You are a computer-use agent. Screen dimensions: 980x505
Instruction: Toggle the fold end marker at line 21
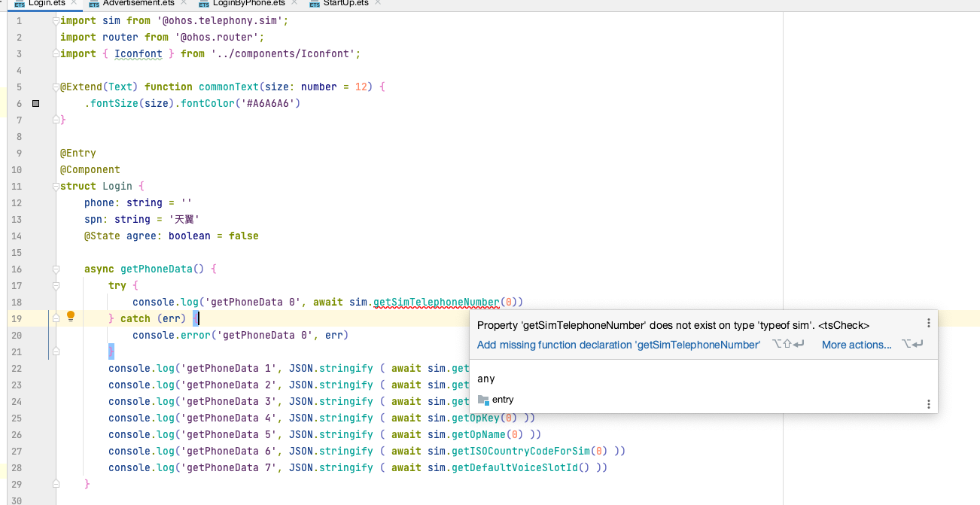pyautogui.click(x=56, y=351)
